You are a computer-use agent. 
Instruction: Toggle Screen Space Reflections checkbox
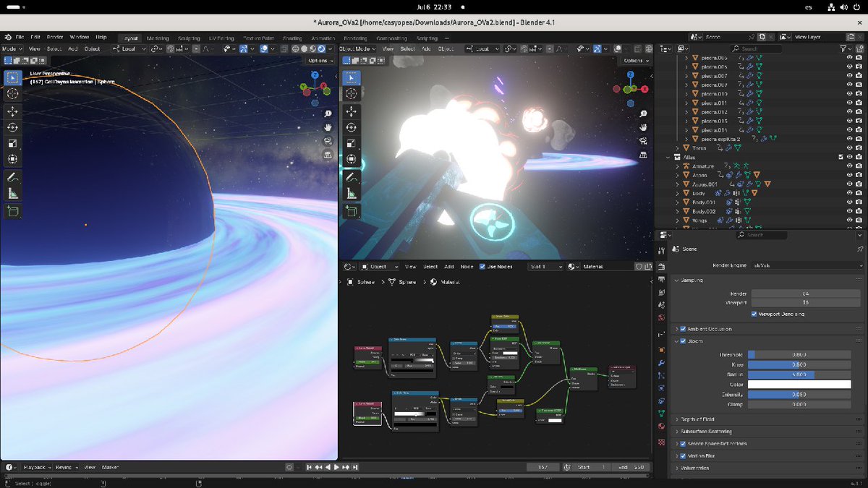[x=684, y=444]
